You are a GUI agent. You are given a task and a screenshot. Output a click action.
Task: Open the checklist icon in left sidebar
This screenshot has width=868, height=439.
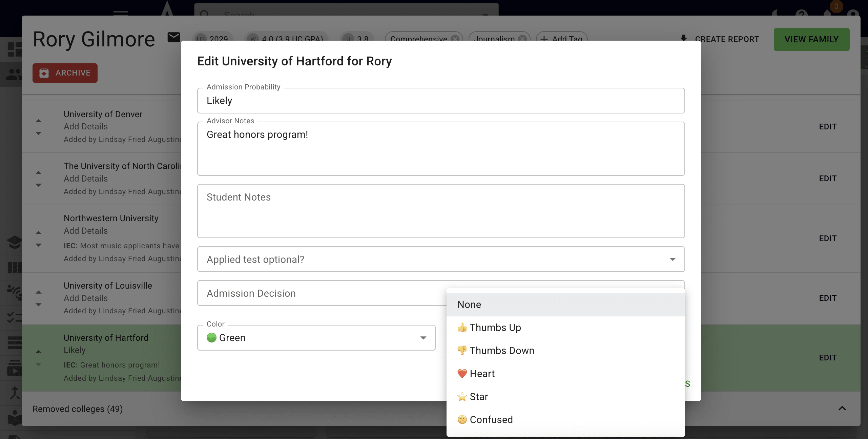pos(14,317)
